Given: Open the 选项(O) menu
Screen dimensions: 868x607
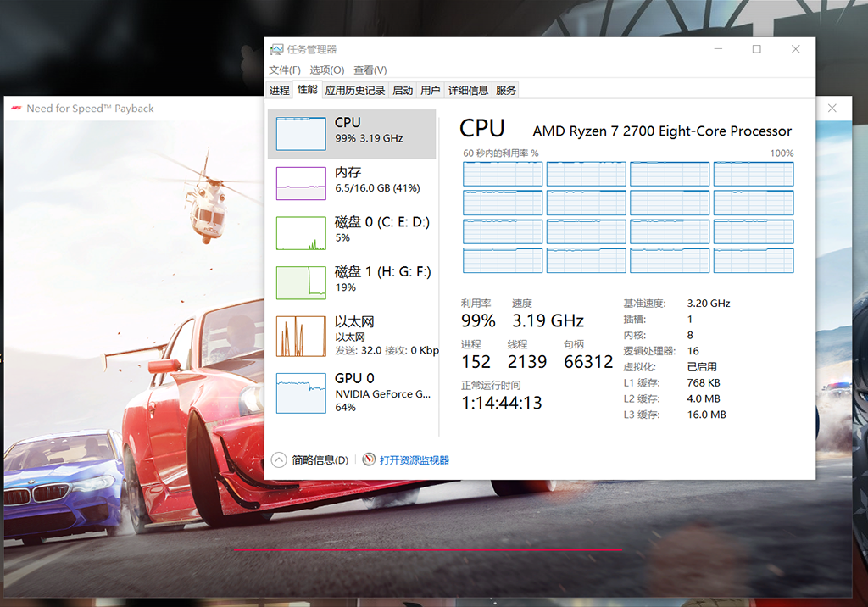Looking at the screenshot, I should 326,70.
